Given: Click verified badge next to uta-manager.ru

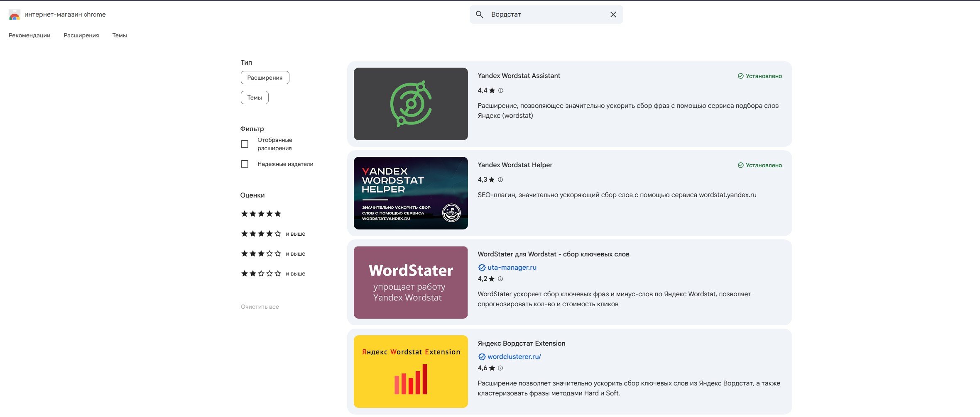Looking at the screenshot, I should coord(482,268).
